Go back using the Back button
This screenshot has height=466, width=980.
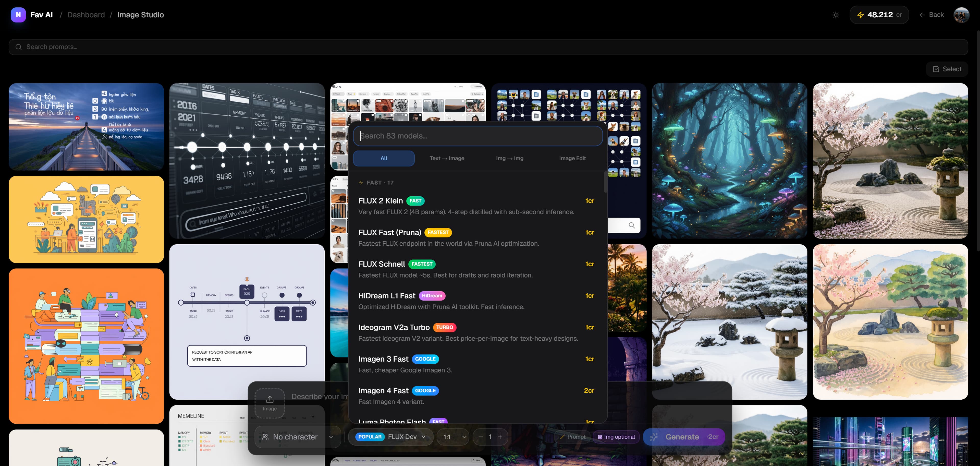[x=931, y=15]
